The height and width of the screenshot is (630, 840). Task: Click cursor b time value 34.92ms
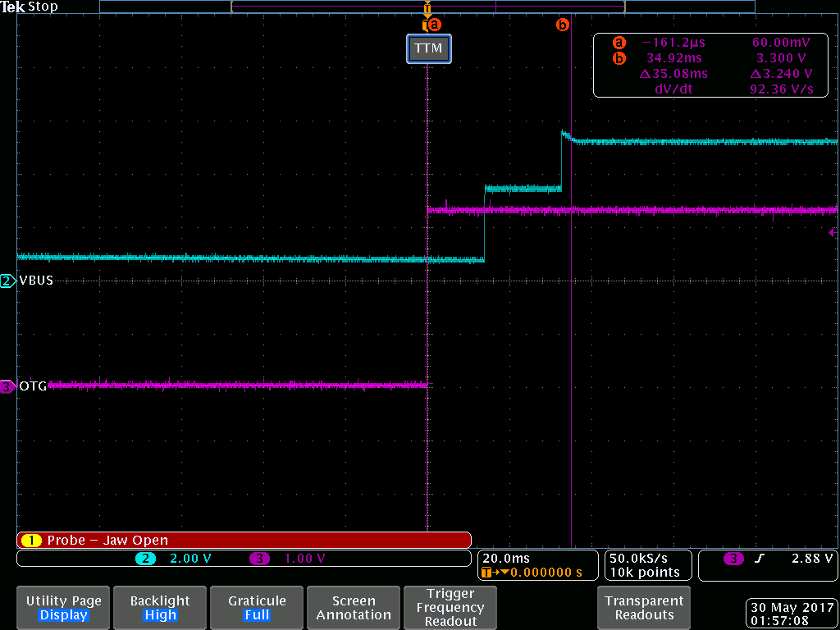pyautogui.click(x=675, y=58)
